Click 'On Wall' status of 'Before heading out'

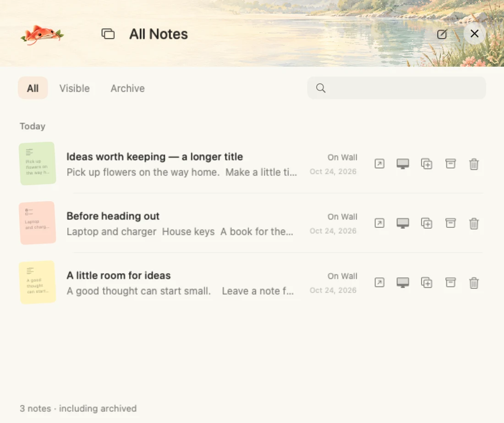tap(342, 217)
